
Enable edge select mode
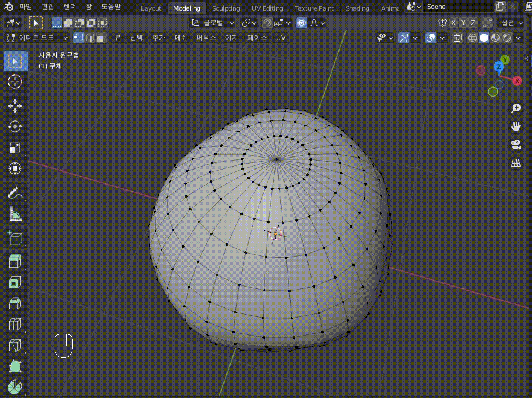[90, 38]
